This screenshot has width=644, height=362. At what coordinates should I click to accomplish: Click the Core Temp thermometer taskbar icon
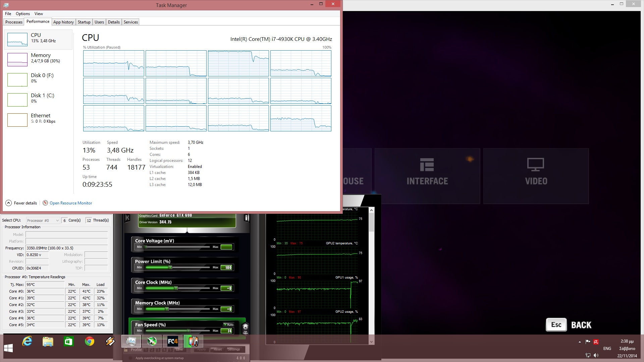click(194, 342)
